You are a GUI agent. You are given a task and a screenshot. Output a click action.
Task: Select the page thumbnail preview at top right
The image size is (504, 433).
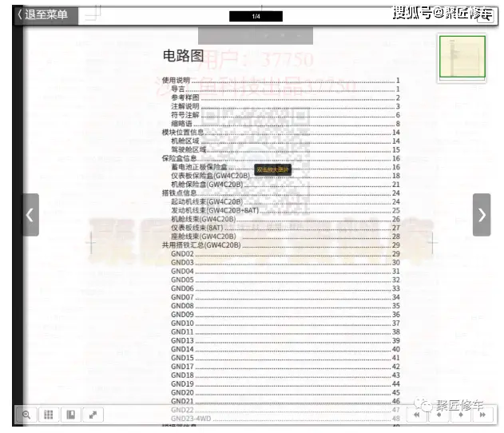point(462,58)
